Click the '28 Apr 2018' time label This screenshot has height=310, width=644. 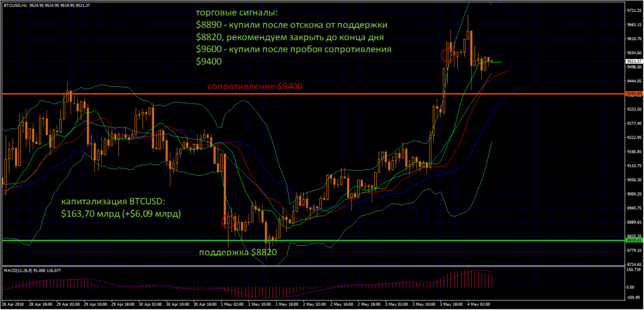point(11,304)
